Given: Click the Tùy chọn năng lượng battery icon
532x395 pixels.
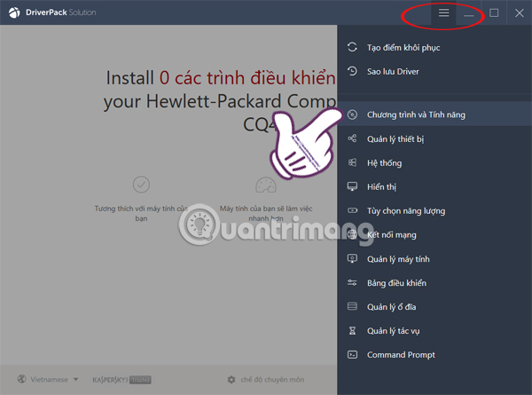Looking at the screenshot, I should (x=352, y=210).
